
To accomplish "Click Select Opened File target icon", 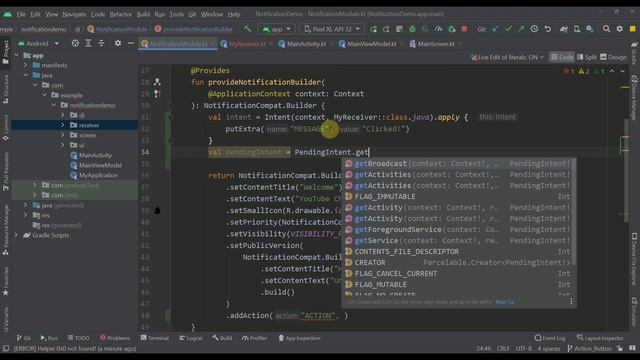I will 75,43.
